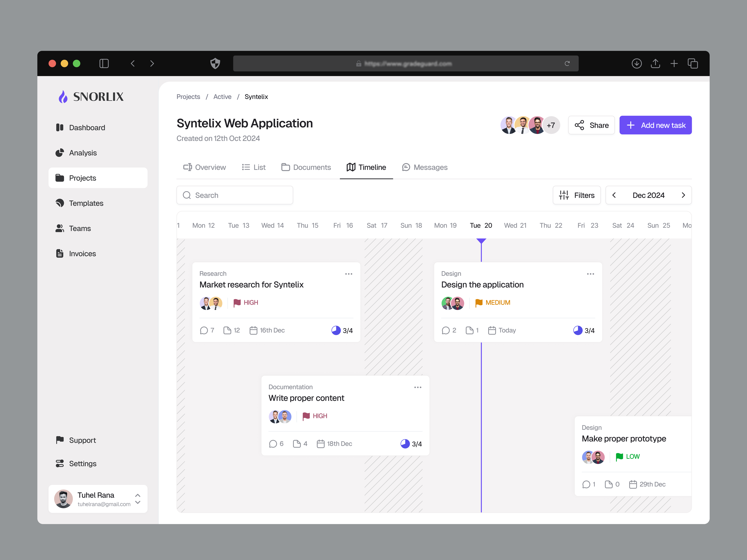Toggle the browser sidebar panel icon
This screenshot has width=747, height=560.
pos(104,63)
